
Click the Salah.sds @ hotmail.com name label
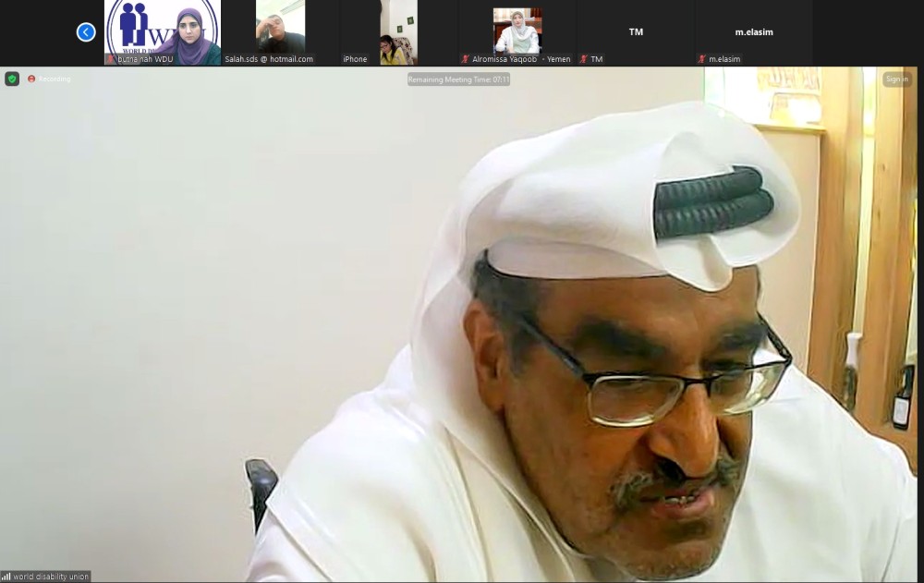point(269,59)
